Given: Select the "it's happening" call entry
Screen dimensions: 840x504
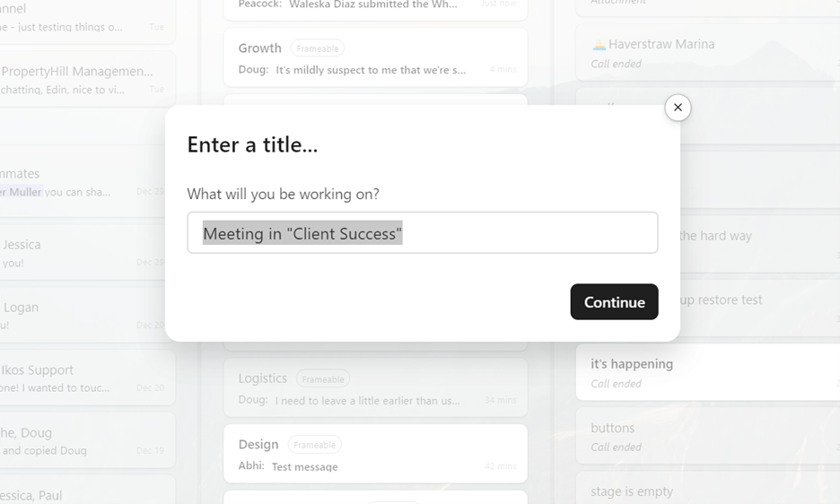Looking at the screenshot, I should 708,372.
